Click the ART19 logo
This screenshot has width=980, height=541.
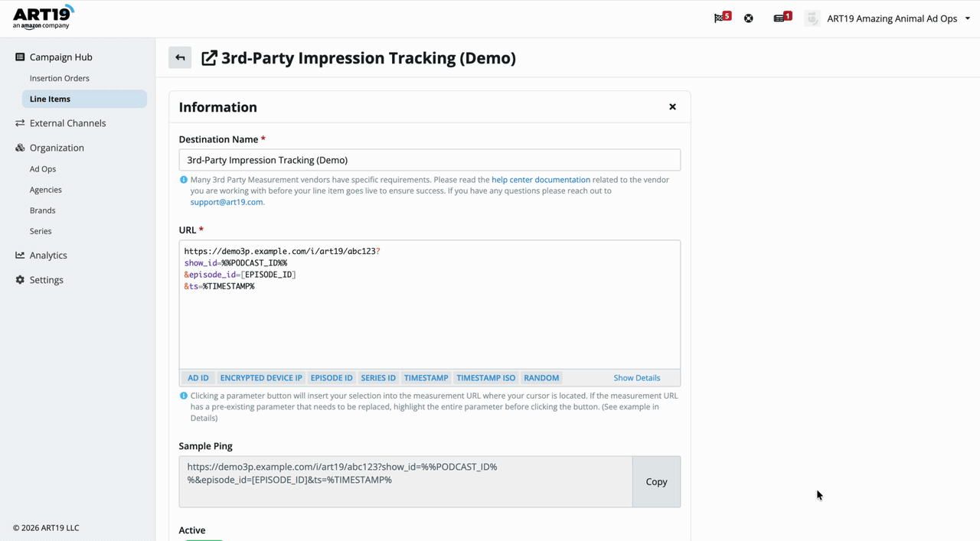[x=43, y=17]
